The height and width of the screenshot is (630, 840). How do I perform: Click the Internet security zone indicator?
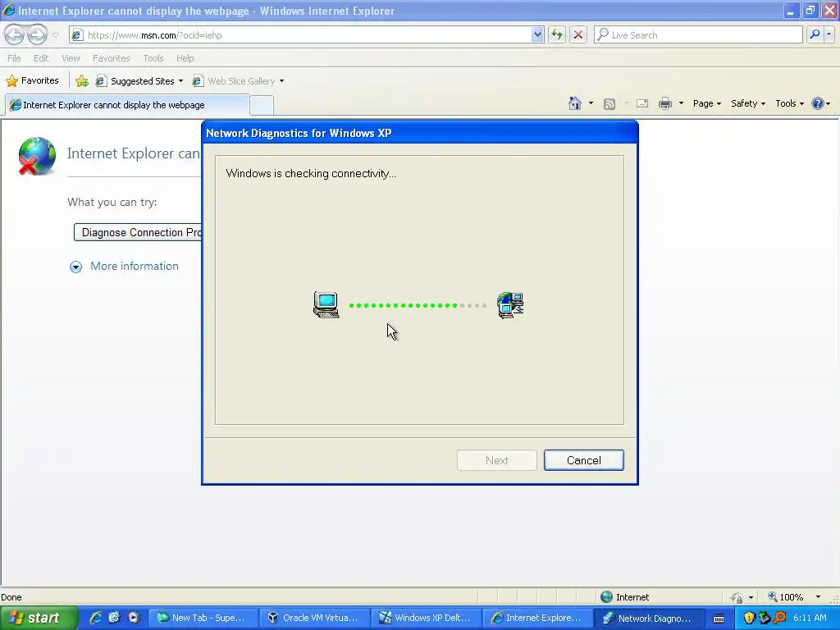(x=624, y=597)
